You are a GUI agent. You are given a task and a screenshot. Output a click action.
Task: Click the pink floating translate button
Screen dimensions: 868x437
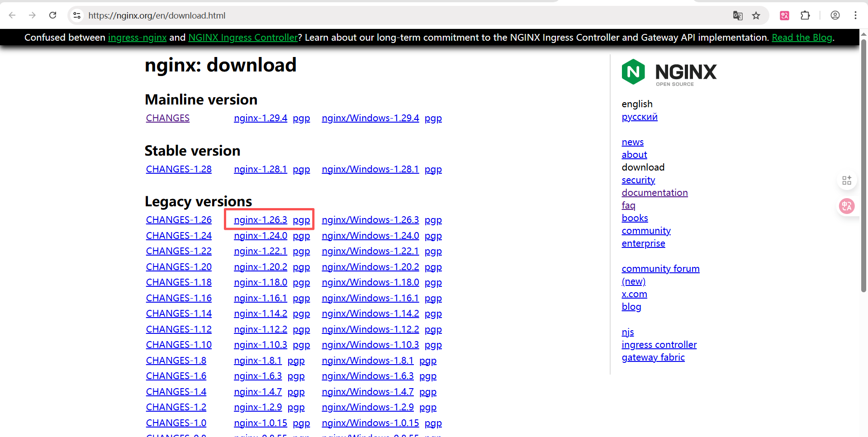point(846,206)
